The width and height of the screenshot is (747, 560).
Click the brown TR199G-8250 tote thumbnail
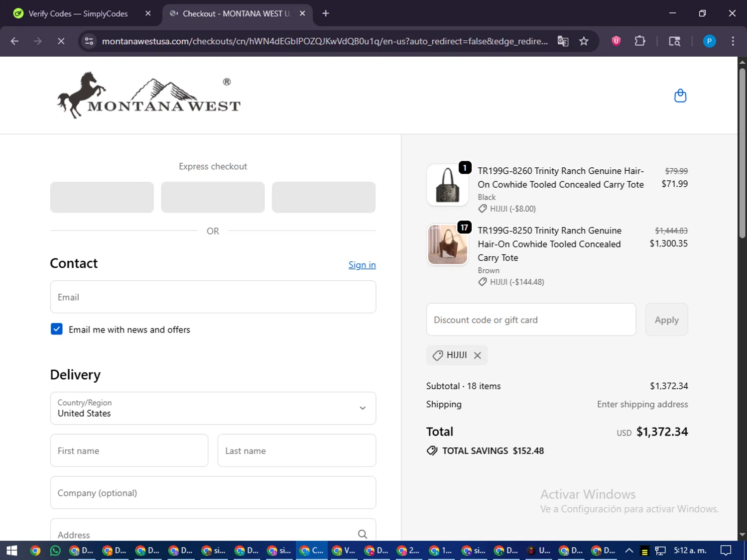click(x=448, y=244)
